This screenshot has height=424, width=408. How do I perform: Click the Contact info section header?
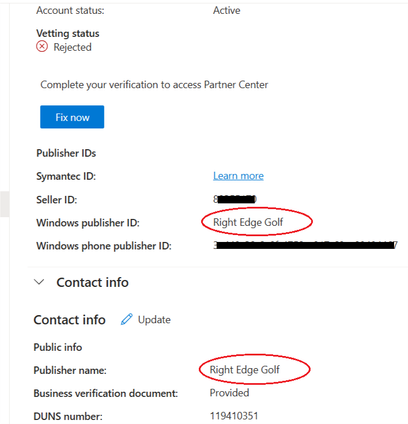(92, 282)
